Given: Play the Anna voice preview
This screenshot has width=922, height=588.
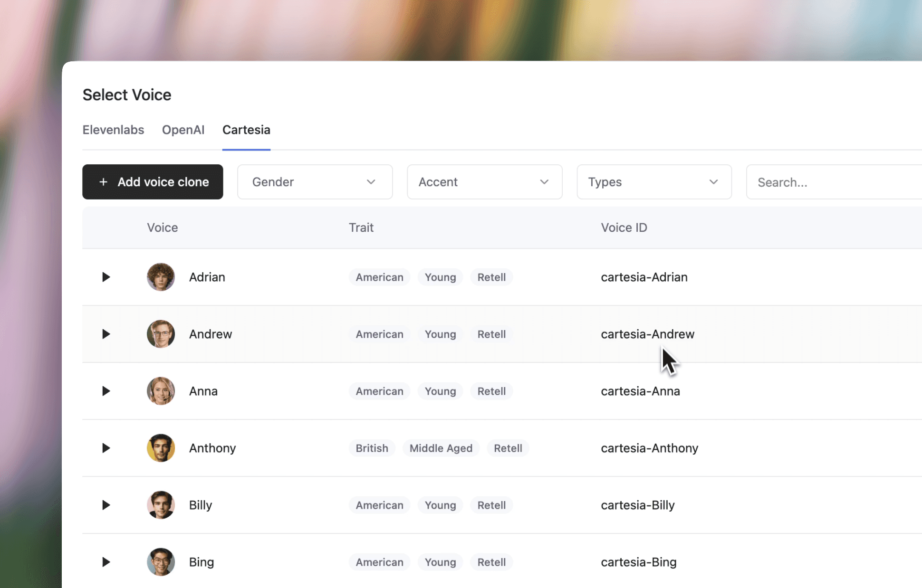Looking at the screenshot, I should (x=106, y=391).
